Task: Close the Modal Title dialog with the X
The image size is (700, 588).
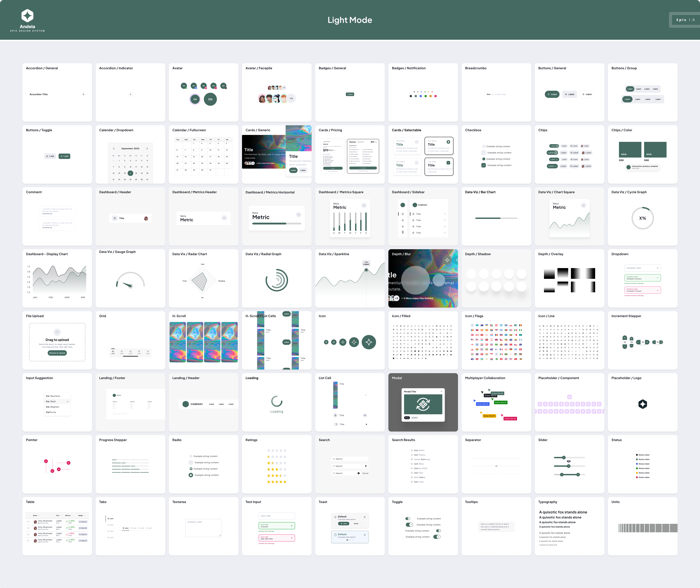Action: [441, 391]
